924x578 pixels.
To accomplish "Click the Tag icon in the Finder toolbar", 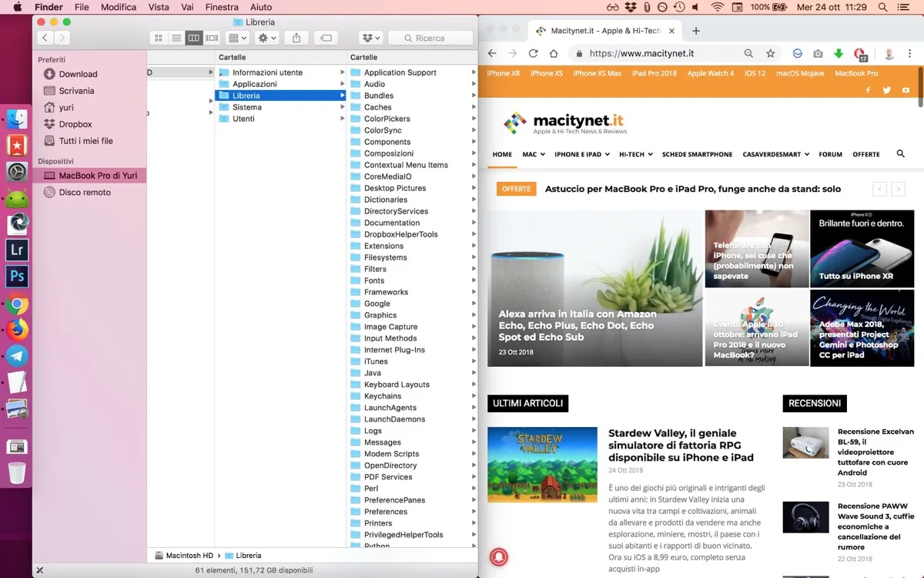I will pos(326,37).
